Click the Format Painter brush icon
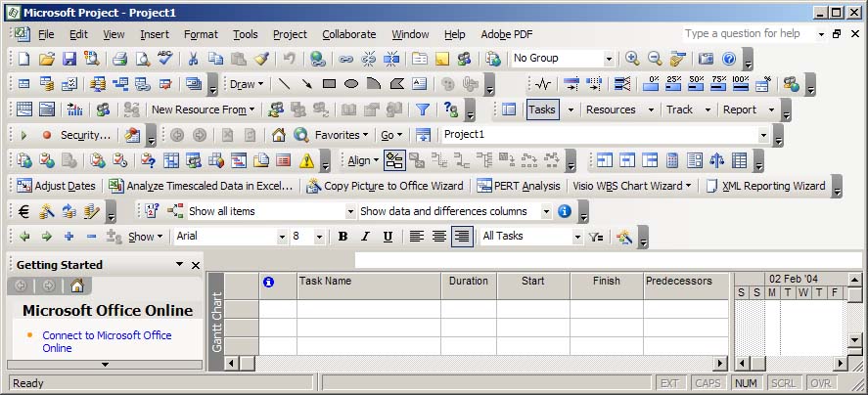This screenshot has width=868, height=395. [x=261, y=58]
